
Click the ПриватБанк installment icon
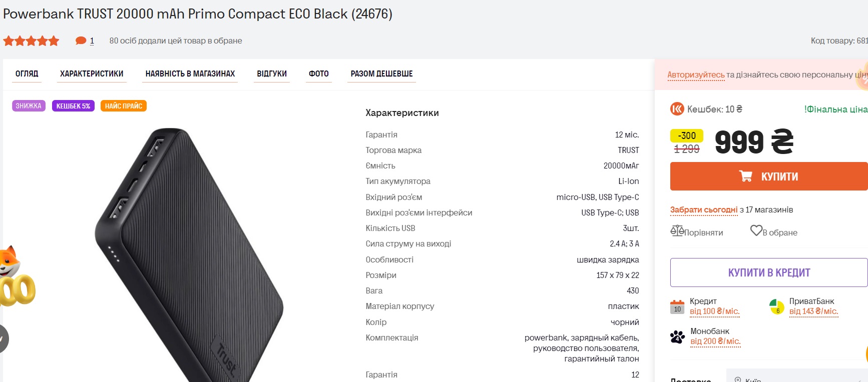pyautogui.click(x=776, y=306)
